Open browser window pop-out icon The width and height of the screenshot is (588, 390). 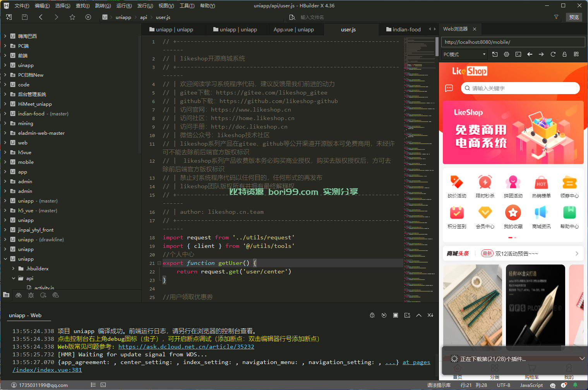tap(495, 54)
